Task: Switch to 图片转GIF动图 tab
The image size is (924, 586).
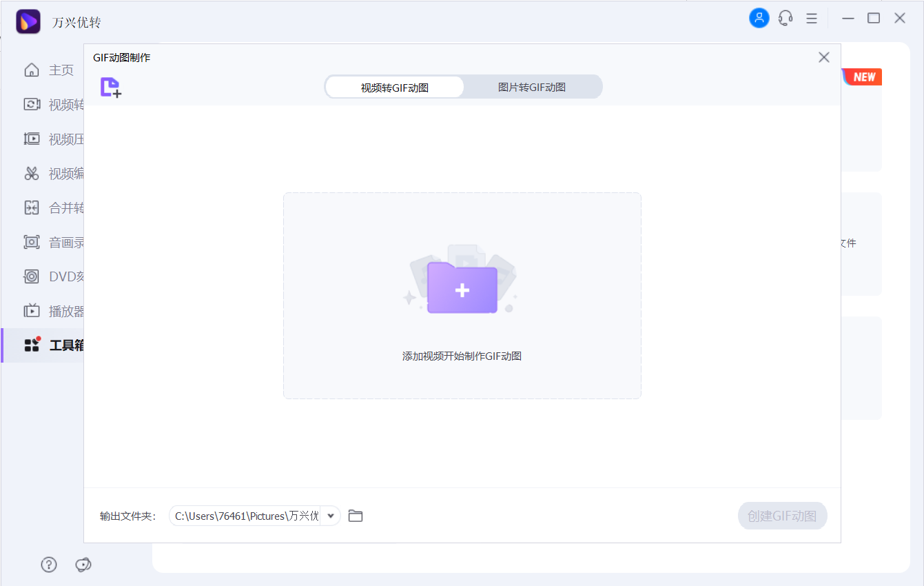Action: pyautogui.click(x=532, y=88)
